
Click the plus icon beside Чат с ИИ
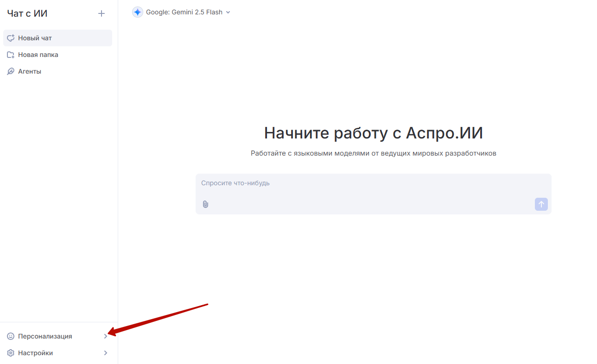(102, 13)
